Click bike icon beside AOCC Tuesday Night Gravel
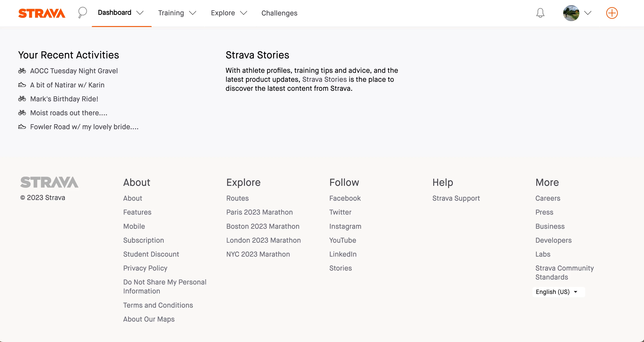 [22, 71]
